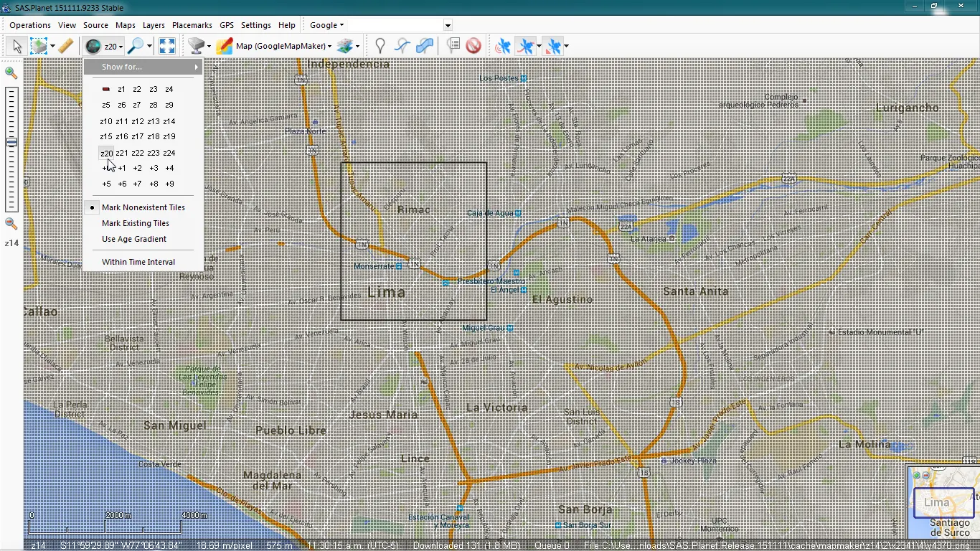Open the Layers menu

(154, 25)
